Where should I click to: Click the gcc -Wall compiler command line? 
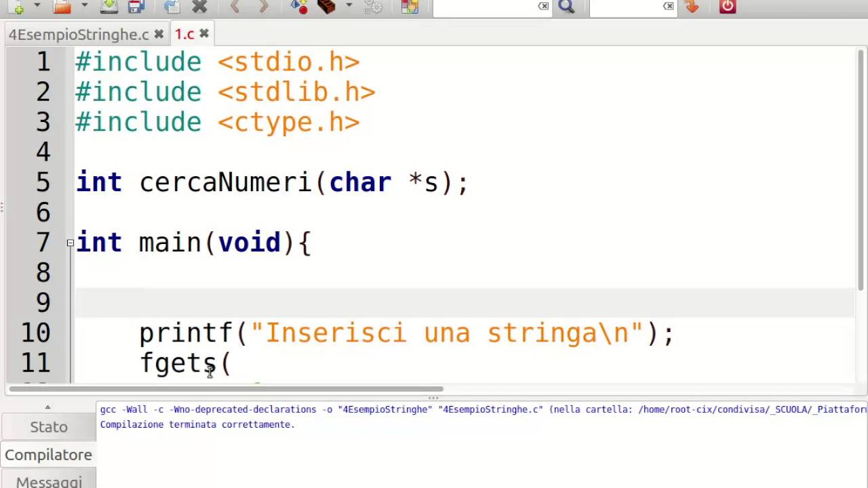point(483,409)
